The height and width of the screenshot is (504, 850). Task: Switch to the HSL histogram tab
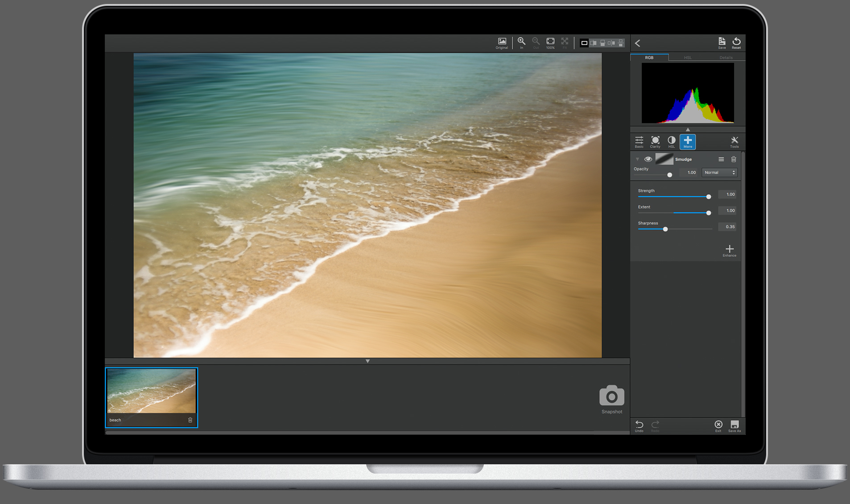[x=688, y=58]
